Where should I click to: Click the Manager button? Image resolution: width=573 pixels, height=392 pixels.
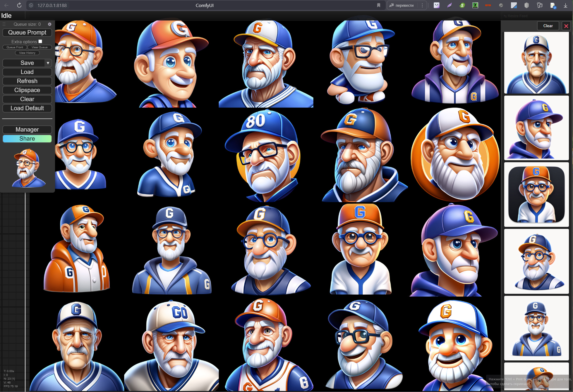[x=27, y=129]
